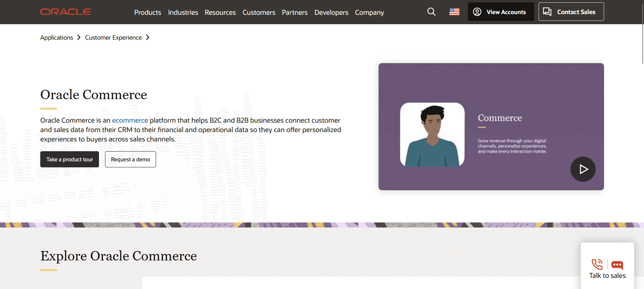Click the chat bubble icon in the Talk to sales widget
This screenshot has width=644, height=289.
617,265
